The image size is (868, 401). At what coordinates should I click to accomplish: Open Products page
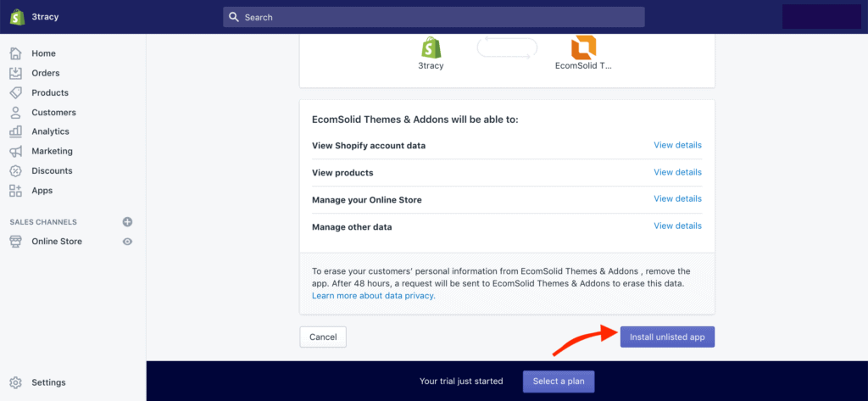tap(50, 92)
